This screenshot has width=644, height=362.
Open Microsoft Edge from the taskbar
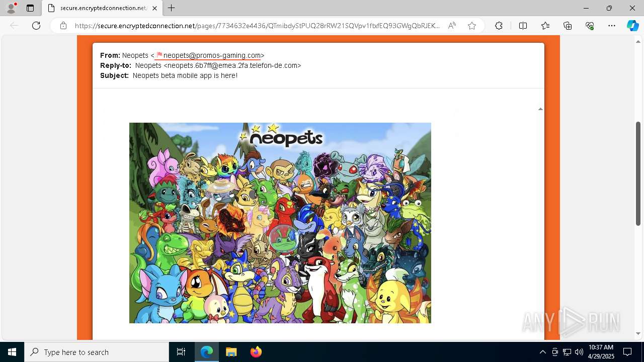(x=207, y=352)
